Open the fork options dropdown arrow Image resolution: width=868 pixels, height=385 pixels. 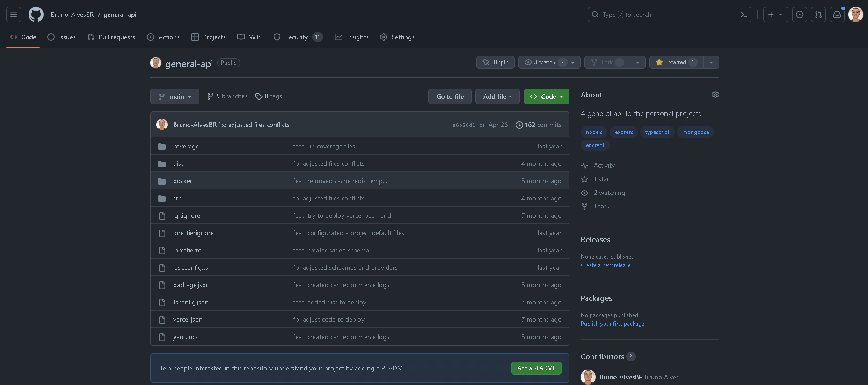[638, 62]
